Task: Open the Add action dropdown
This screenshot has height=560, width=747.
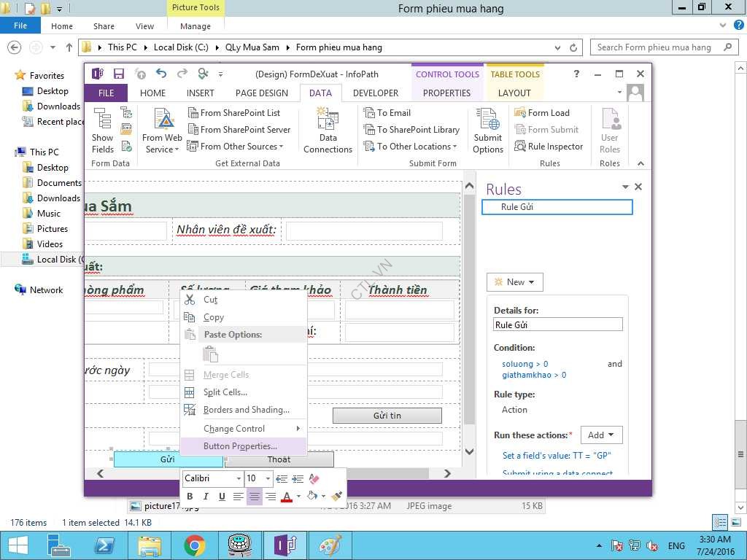Action: pyautogui.click(x=601, y=435)
